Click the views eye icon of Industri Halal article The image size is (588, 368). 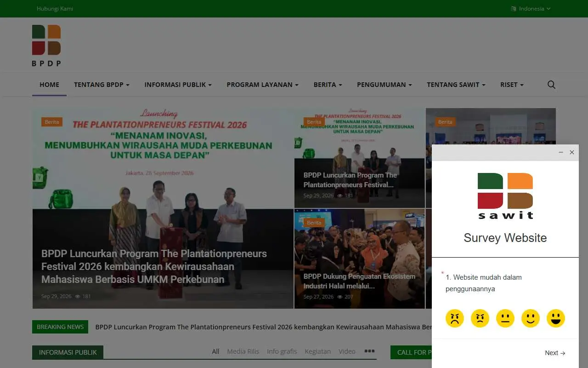tap(340, 297)
